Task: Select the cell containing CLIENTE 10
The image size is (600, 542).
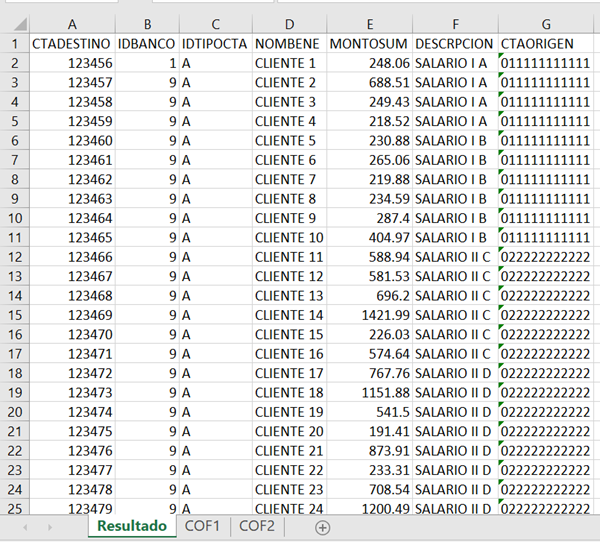Action: (x=289, y=238)
